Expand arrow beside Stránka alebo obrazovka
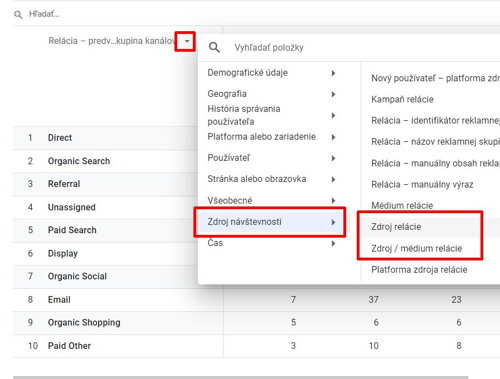Screen dimensions: 500x379 (333, 179)
